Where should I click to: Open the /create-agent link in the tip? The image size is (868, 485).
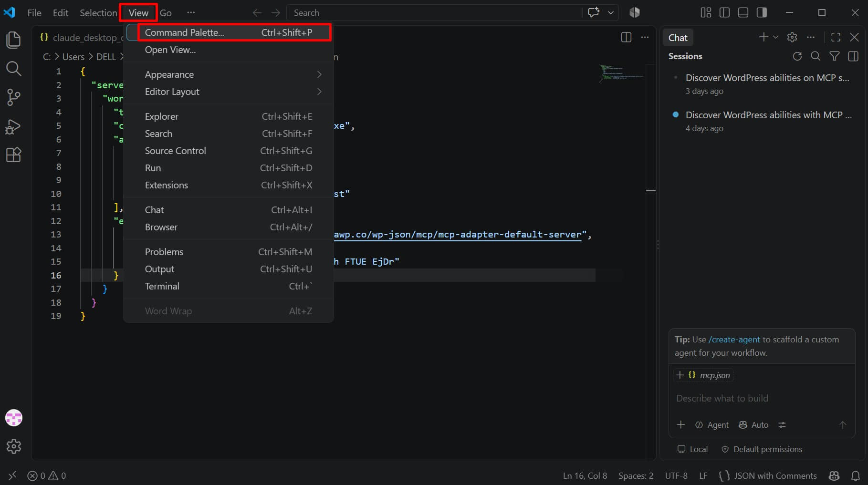coord(734,340)
